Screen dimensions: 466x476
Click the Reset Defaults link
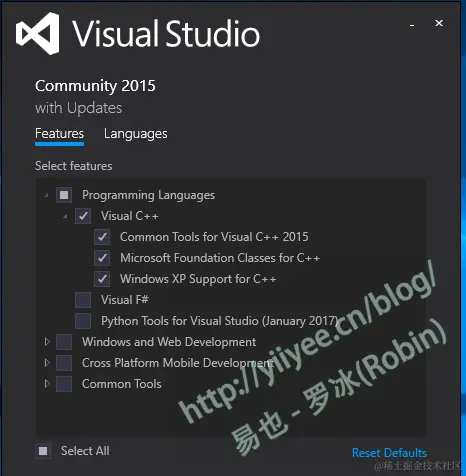[389, 453]
